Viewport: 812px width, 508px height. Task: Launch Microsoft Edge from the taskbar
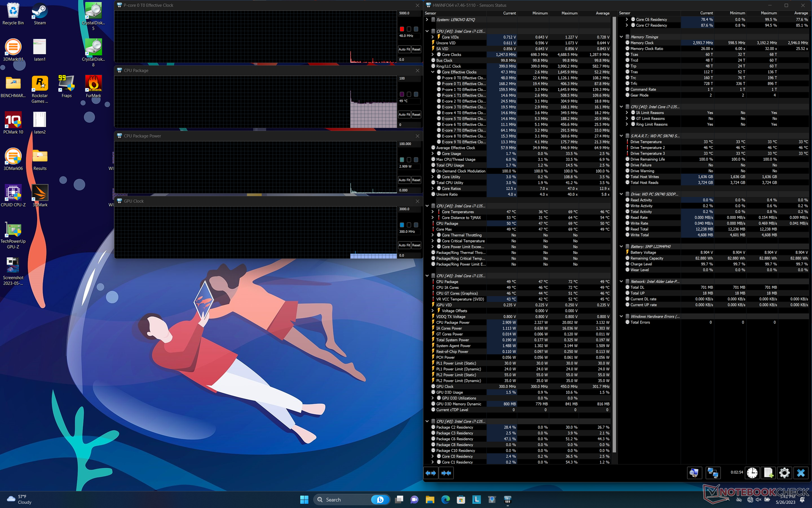(x=445, y=500)
